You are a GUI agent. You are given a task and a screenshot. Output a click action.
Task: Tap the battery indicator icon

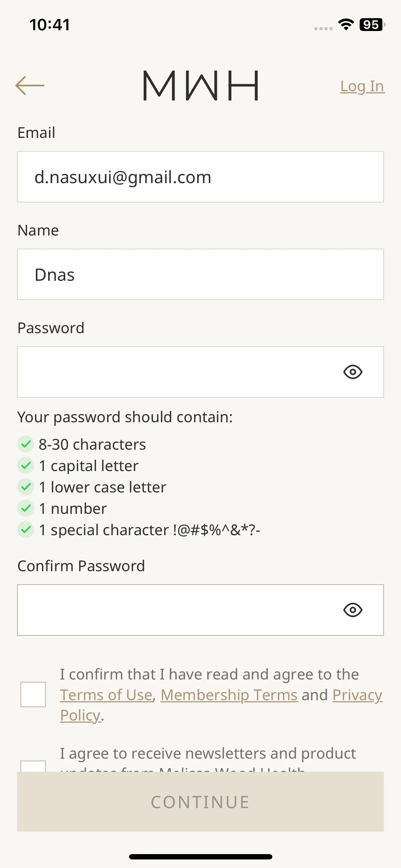(x=372, y=25)
